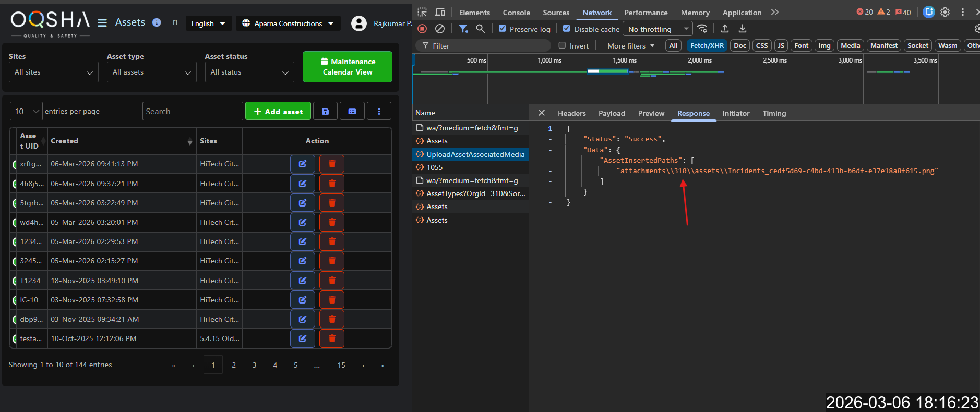Open the English language dropdown

coord(208,23)
